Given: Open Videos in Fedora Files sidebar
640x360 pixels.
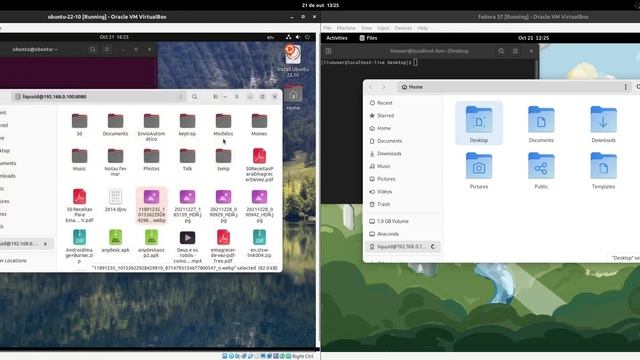Looking at the screenshot, I should pos(402,191).
